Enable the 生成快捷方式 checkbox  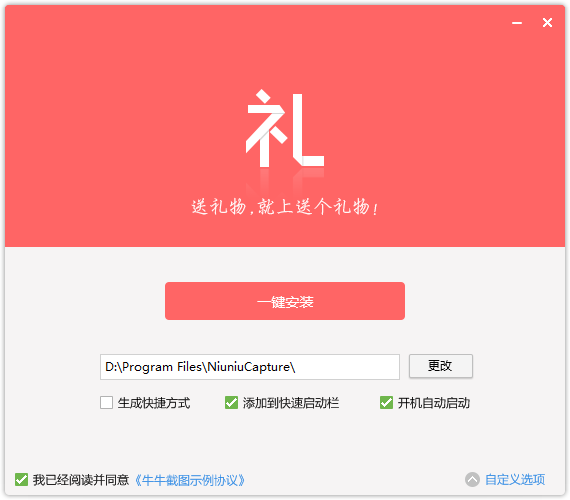106,403
